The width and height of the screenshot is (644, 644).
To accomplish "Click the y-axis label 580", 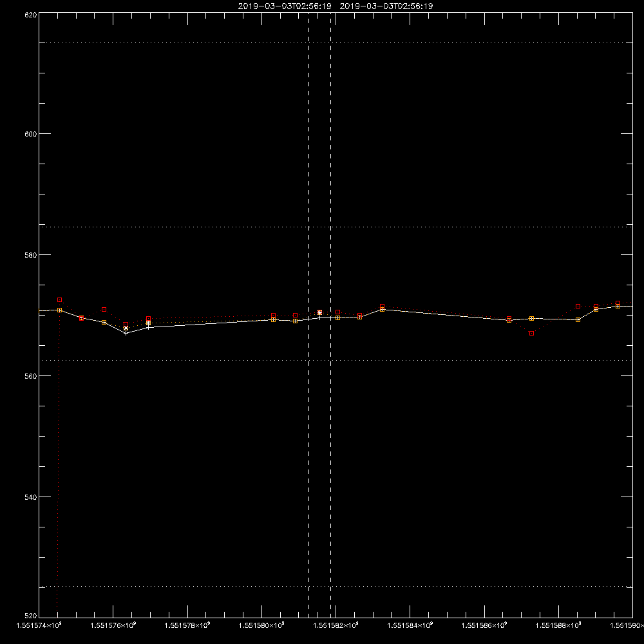I will tap(31, 255).
